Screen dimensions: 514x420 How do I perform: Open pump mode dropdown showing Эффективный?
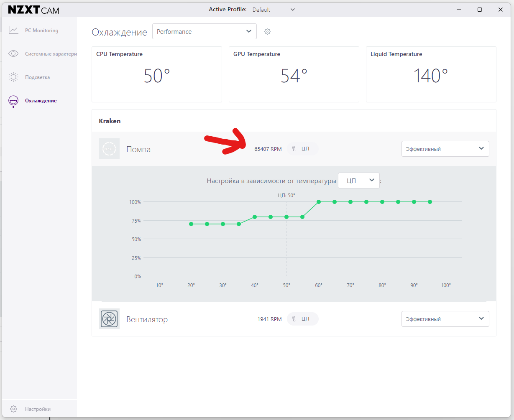[445, 149]
